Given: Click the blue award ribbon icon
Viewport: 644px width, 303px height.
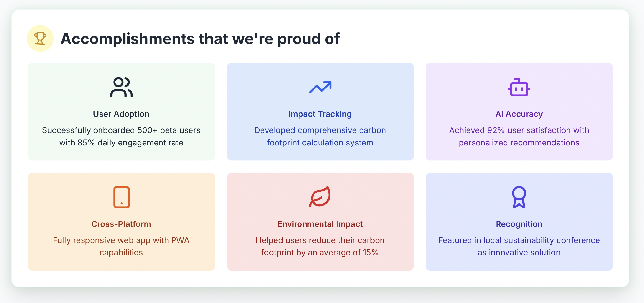Looking at the screenshot, I should click(x=519, y=197).
